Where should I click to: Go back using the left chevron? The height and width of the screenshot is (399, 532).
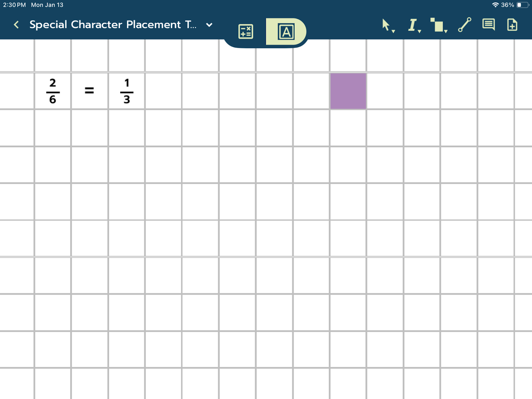tap(16, 25)
